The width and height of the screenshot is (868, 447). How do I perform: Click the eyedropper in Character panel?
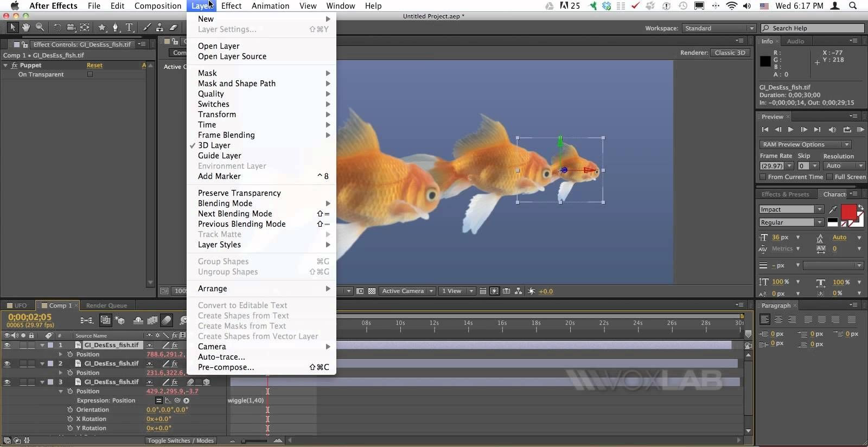(x=833, y=209)
